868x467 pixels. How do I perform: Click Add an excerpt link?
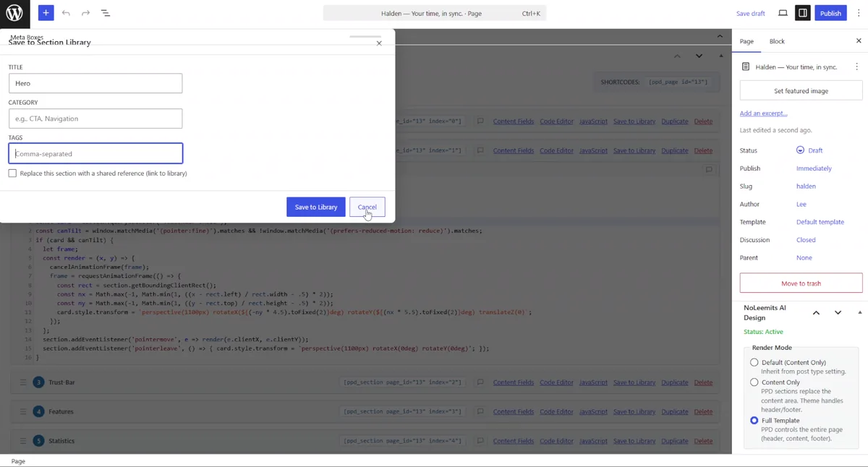763,113
